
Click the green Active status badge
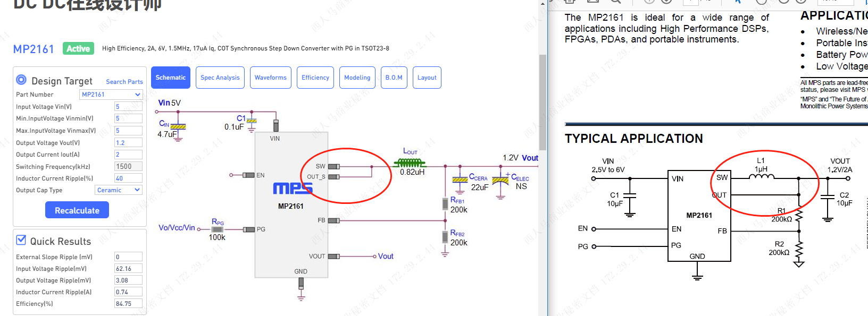pos(78,49)
